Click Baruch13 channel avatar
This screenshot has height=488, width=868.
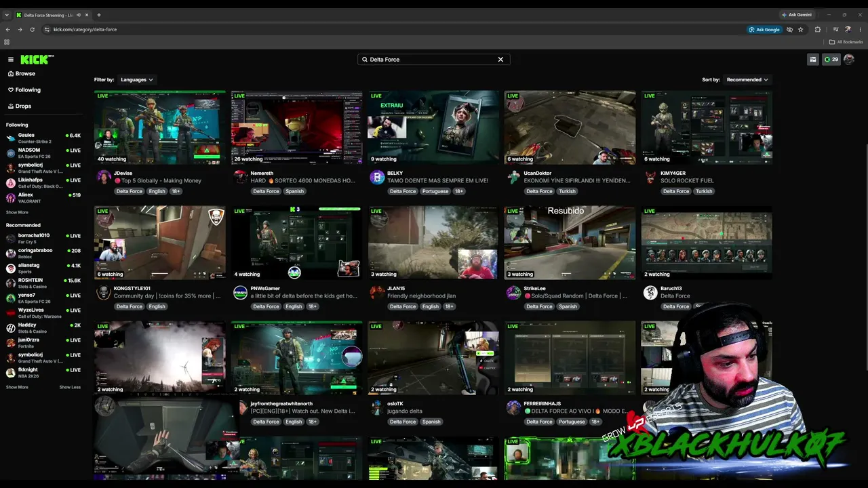click(650, 293)
